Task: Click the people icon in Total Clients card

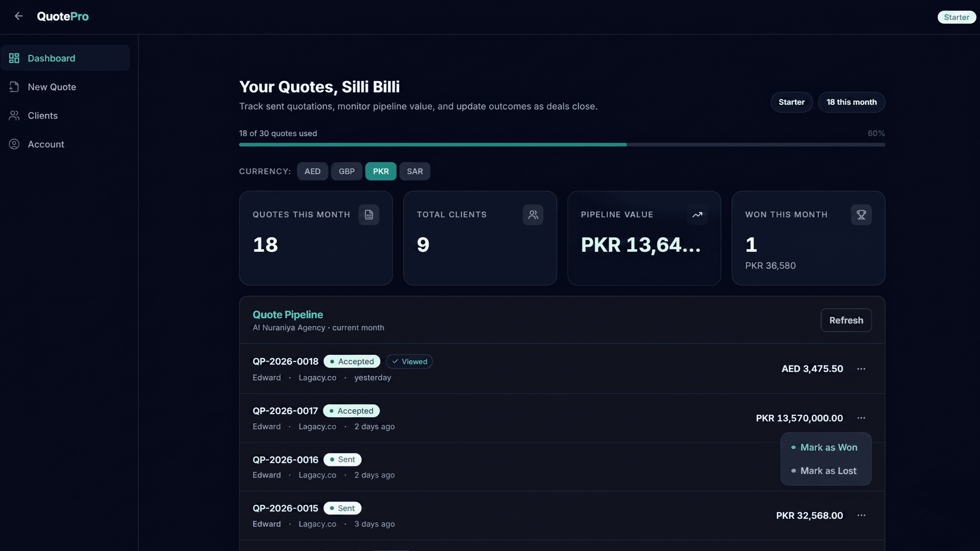Action: [x=533, y=215]
